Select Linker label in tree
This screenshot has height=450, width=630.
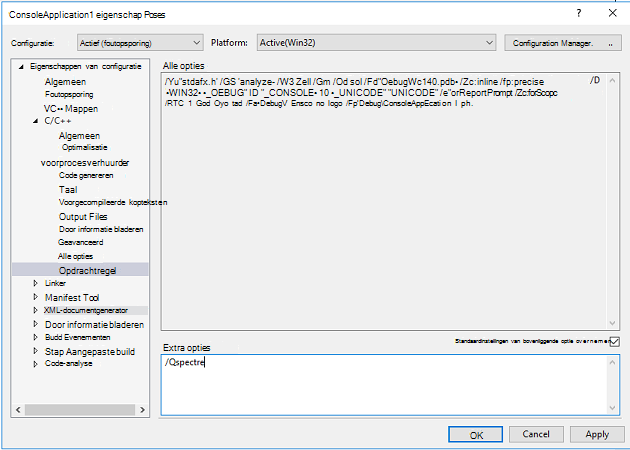pyautogui.click(x=55, y=283)
